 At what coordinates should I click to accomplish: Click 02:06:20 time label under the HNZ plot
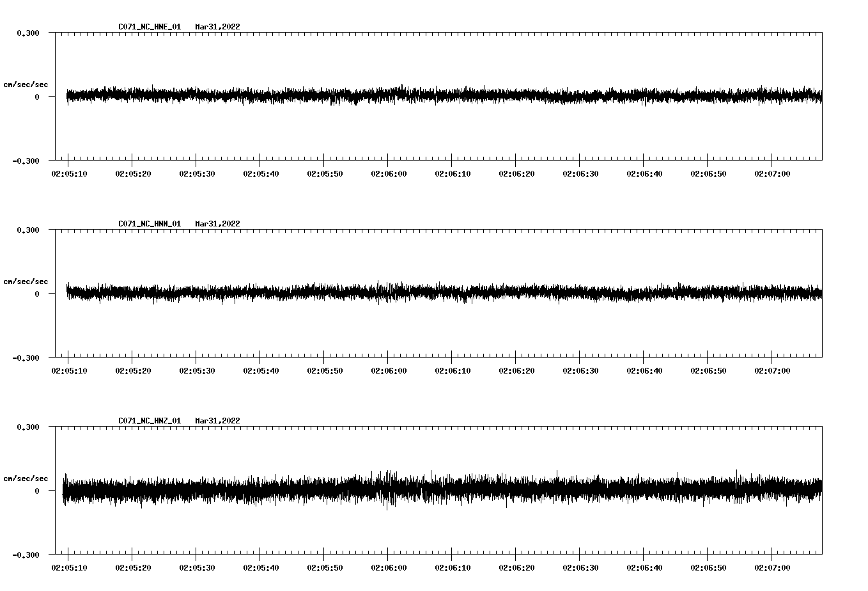[x=516, y=568]
